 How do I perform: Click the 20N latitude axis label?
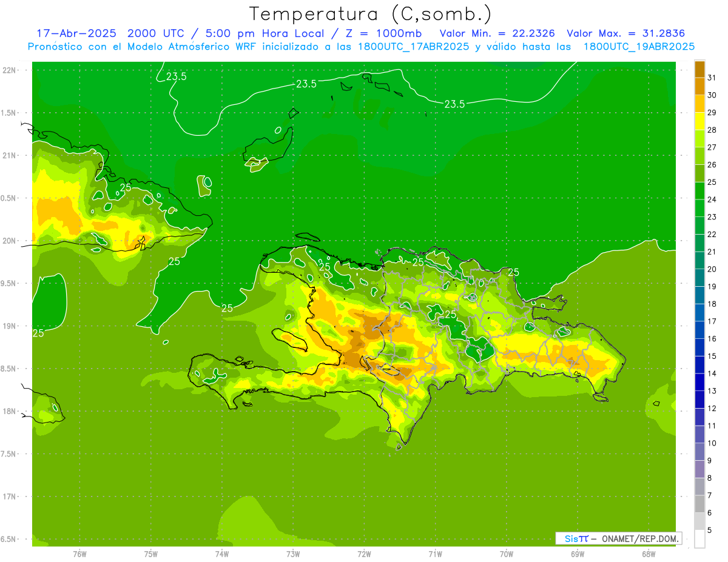[x=9, y=241]
